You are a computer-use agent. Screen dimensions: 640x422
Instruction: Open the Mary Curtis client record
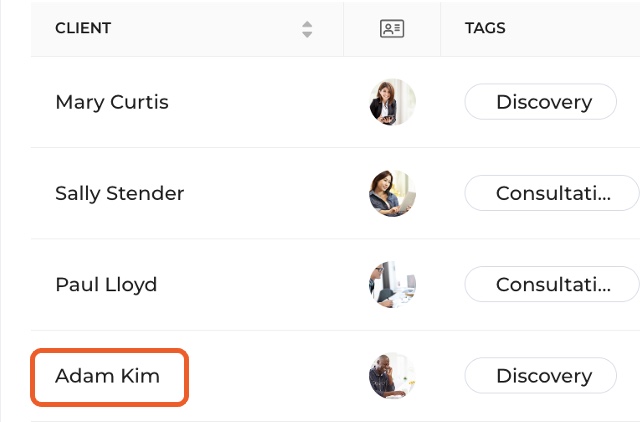point(112,102)
